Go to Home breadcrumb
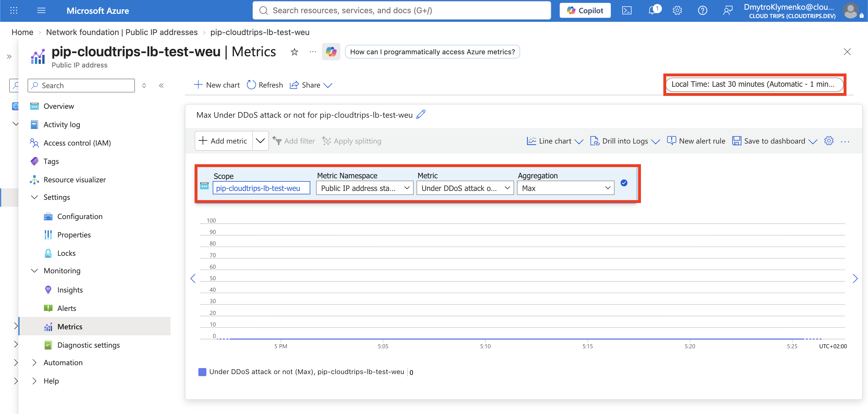The image size is (868, 414). 22,32
